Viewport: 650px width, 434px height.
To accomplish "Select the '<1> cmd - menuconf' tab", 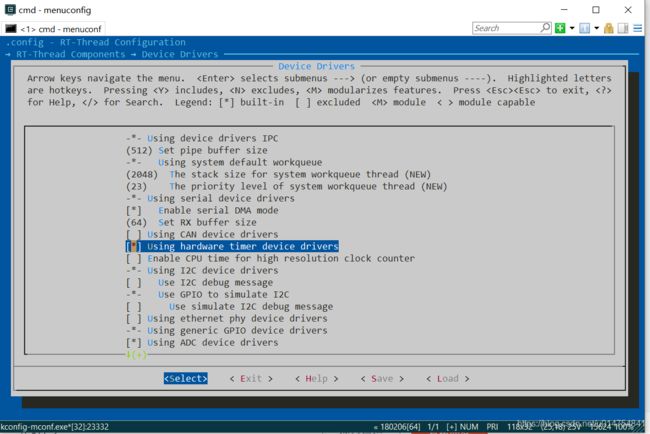I will (x=53, y=29).
